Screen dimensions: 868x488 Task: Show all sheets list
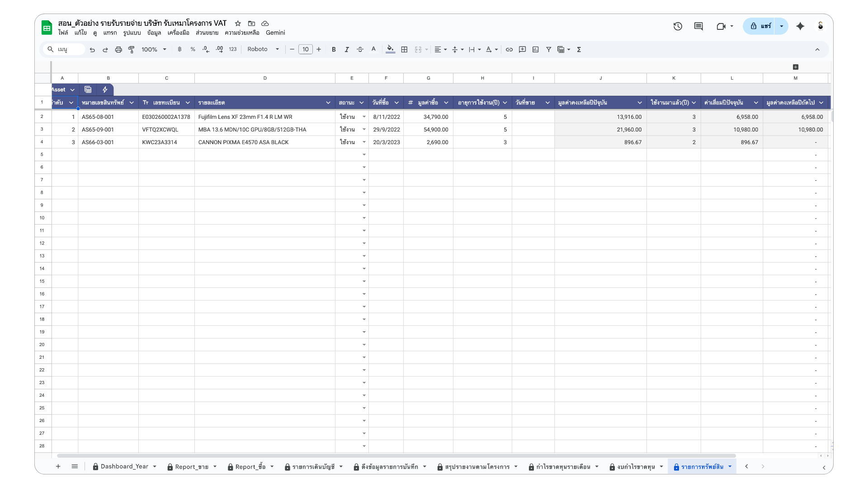75,466
